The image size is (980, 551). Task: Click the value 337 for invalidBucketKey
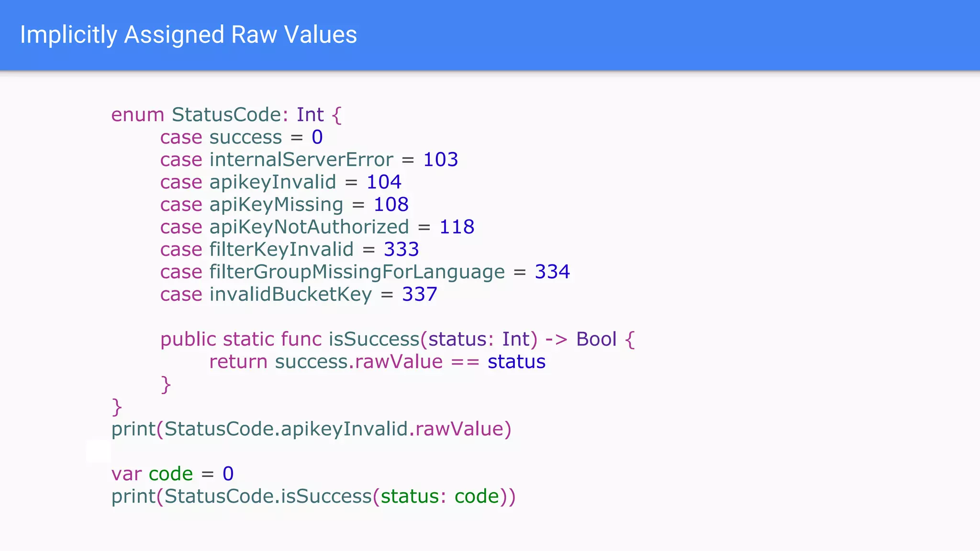click(x=419, y=295)
